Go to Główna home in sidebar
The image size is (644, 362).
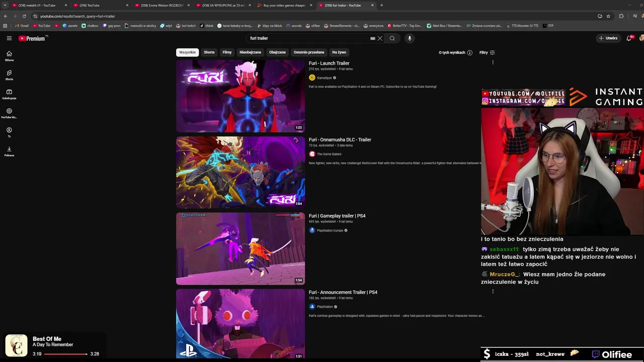click(x=9, y=56)
